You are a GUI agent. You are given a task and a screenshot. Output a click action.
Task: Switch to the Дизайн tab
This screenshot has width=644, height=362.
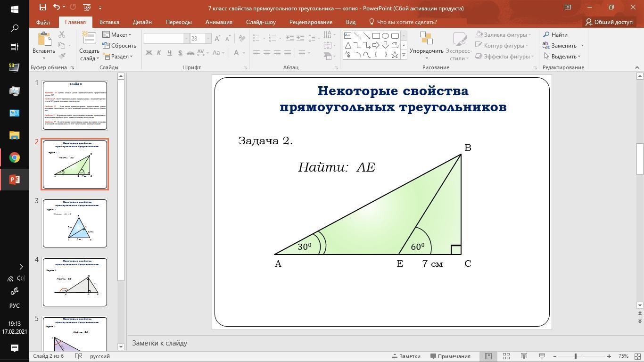[x=142, y=22]
